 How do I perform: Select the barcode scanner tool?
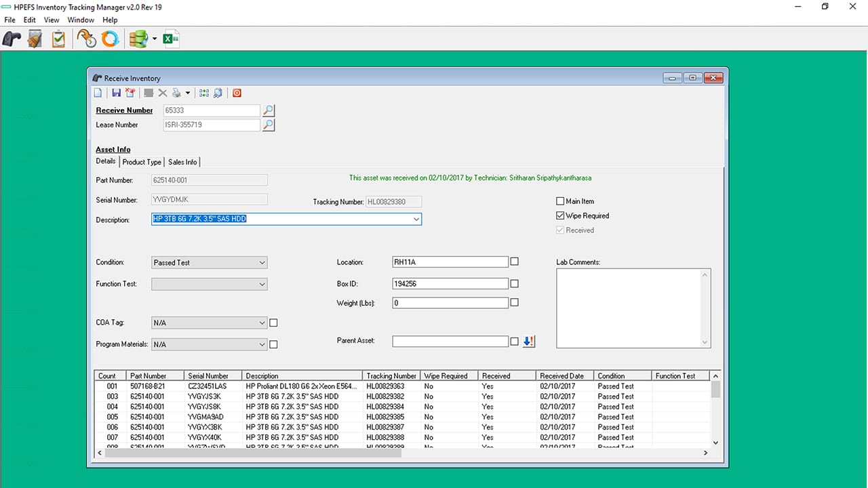pos(11,39)
